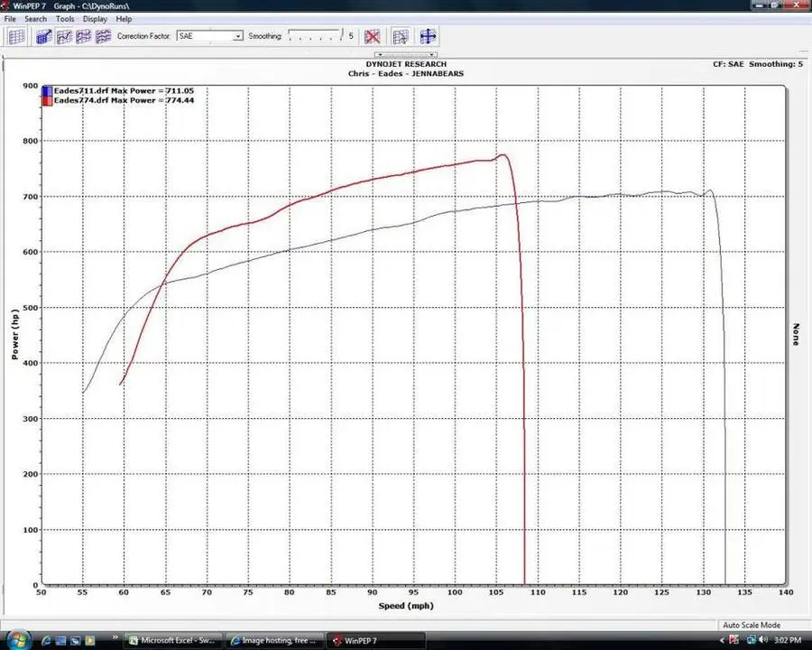Click the Windows Start orb
The image size is (812, 650).
pyautogui.click(x=19, y=640)
